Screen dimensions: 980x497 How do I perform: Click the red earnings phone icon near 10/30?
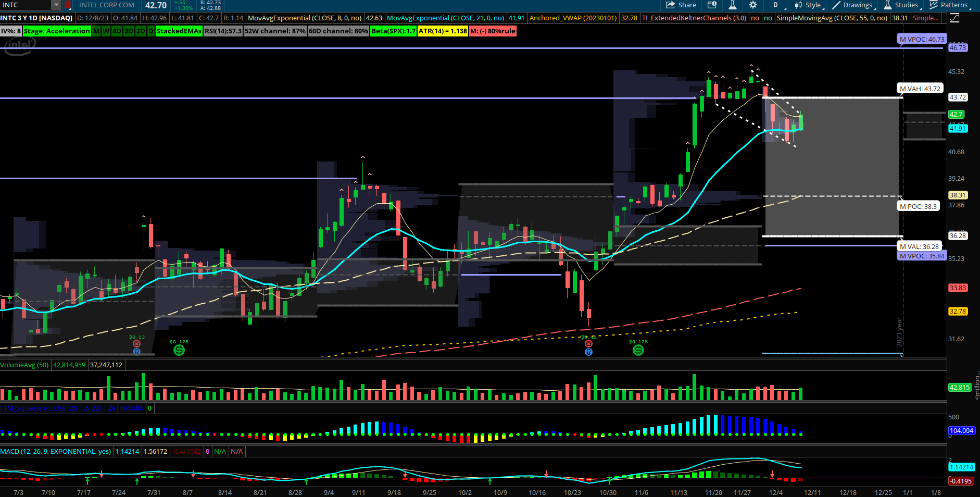(x=588, y=344)
